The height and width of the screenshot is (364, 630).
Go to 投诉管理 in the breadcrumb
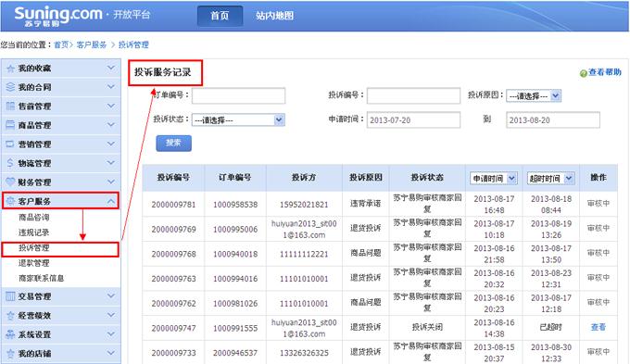(133, 44)
